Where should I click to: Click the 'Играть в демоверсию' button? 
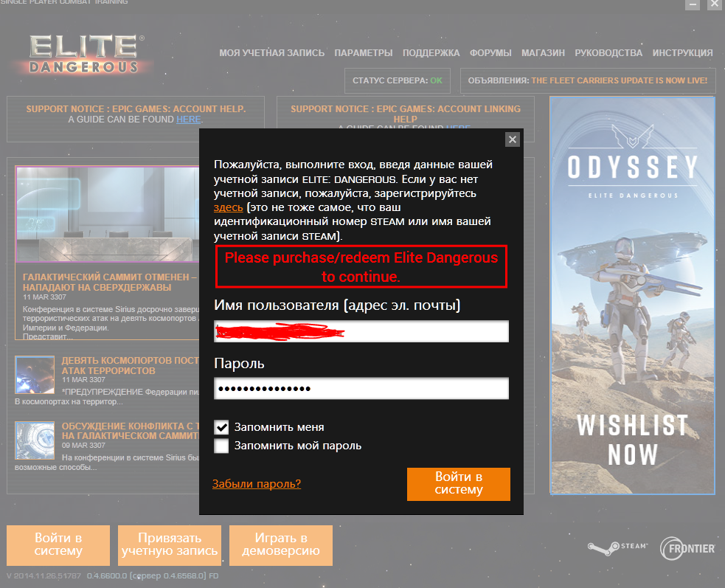[281, 545]
